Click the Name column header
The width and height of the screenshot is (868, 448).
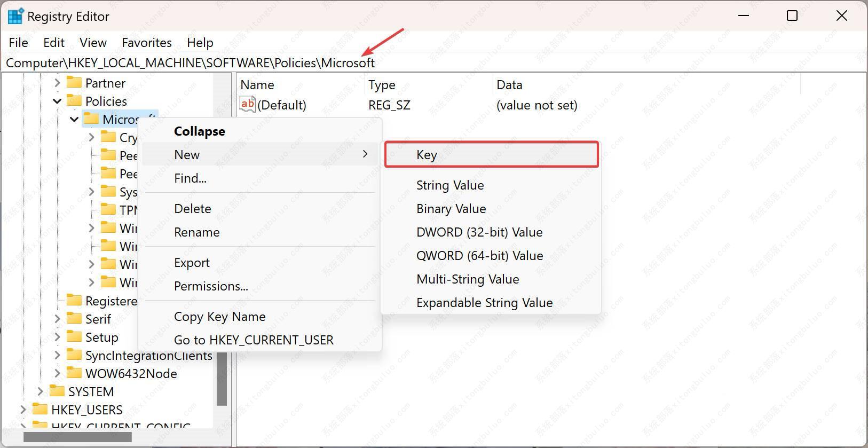click(x=301, y=84)
